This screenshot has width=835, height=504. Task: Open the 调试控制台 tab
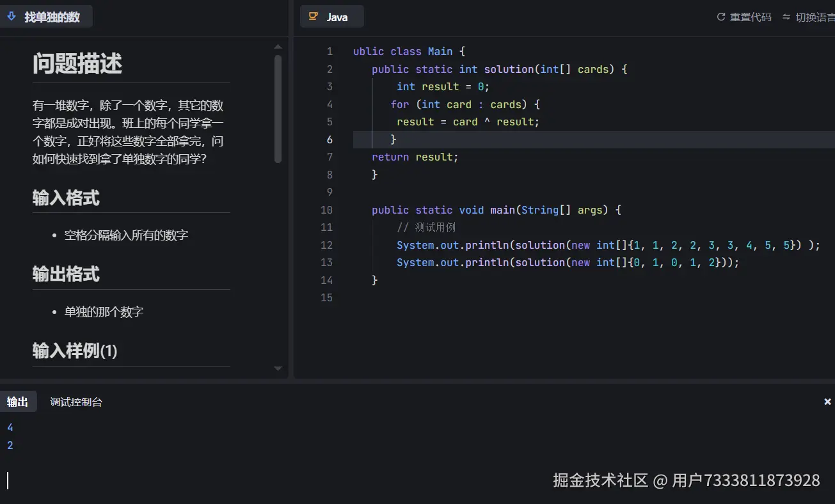pos(76,402)
